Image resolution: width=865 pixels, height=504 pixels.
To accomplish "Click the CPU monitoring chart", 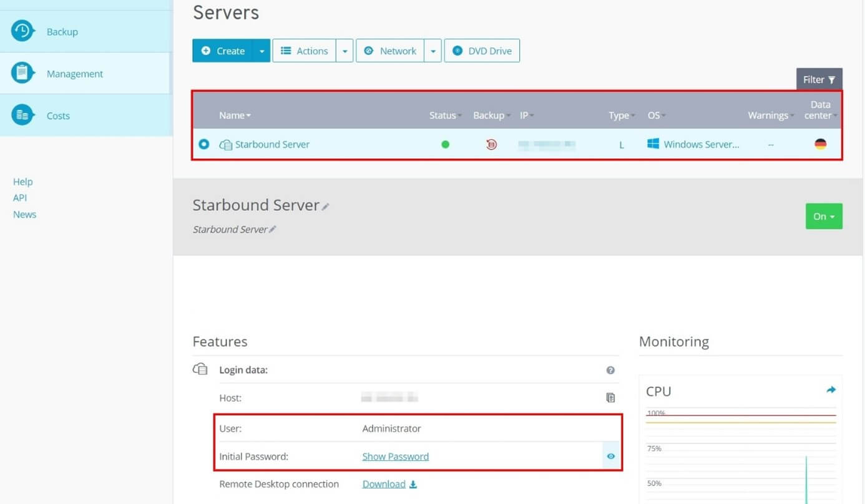I will pyautogui.click(x=741, y=455).
